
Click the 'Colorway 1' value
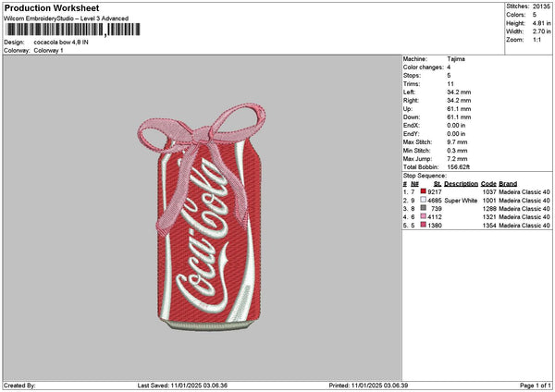48,51
